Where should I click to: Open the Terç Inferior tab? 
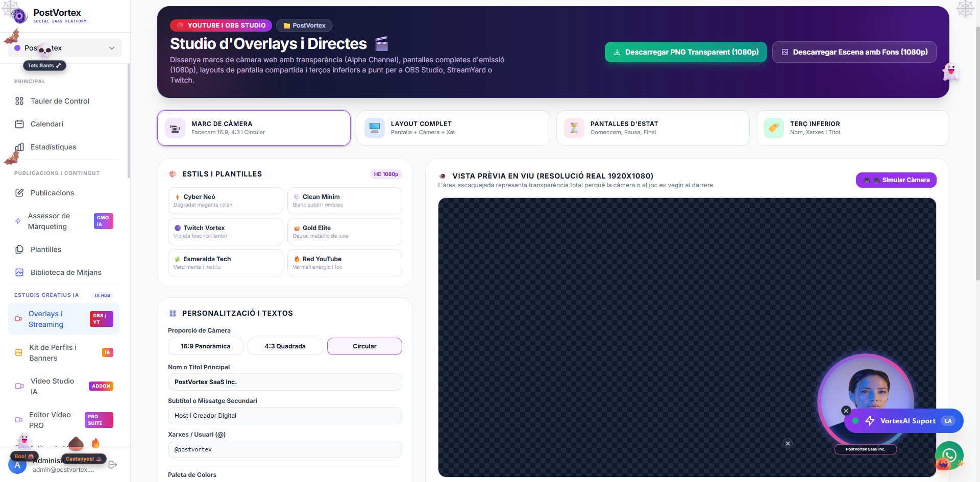[x=852, y=128]
